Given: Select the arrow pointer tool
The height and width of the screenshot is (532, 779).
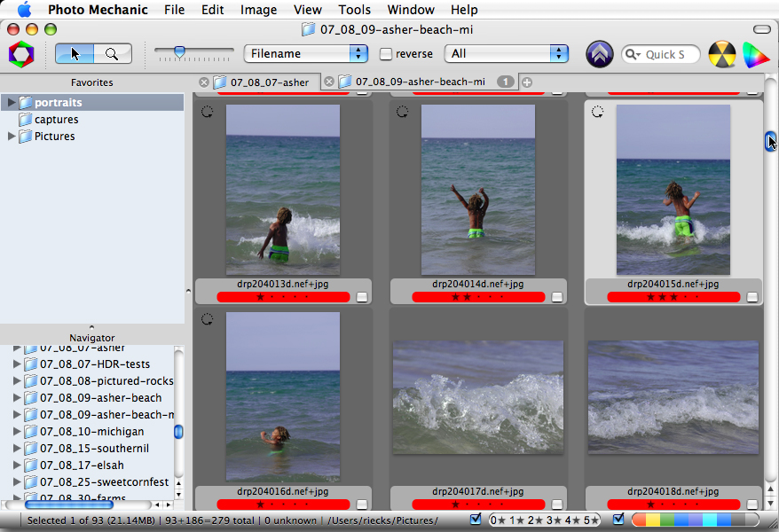Looking at the screenshot, I should (x=75, y=54).
